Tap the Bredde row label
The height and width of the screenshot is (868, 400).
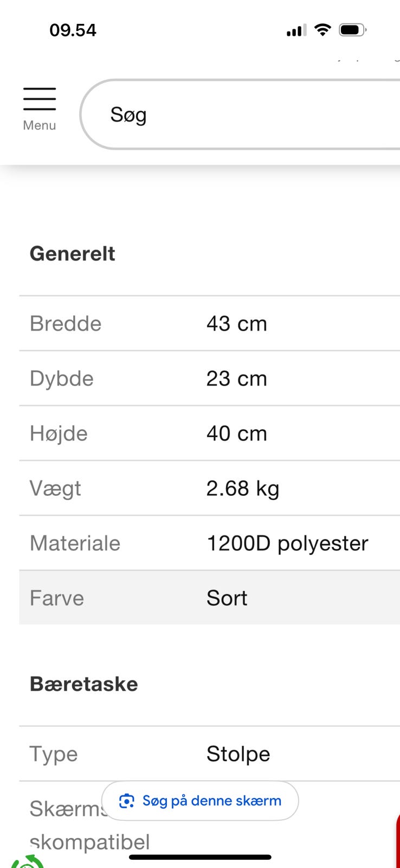[66, 324]
